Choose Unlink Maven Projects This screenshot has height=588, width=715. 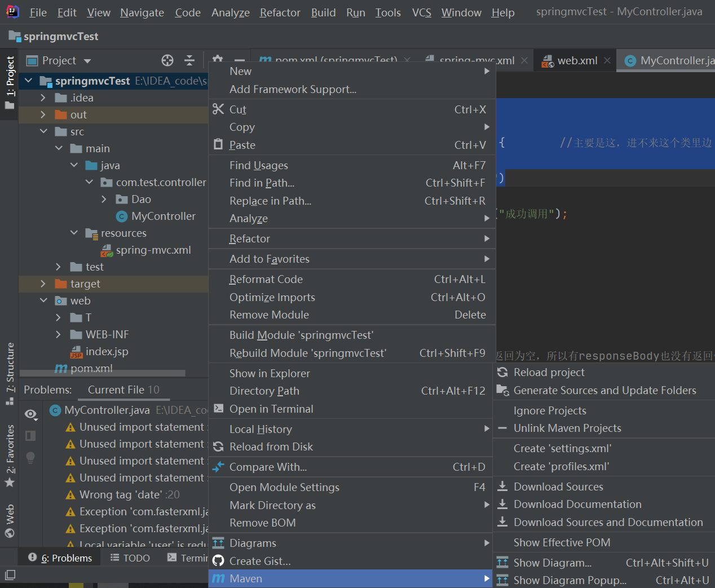tap(604, 428)
